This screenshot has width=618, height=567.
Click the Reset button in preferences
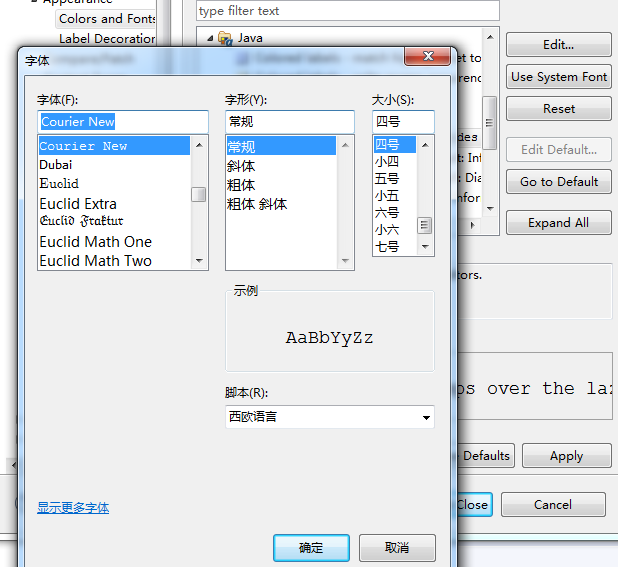click(559, 108)
